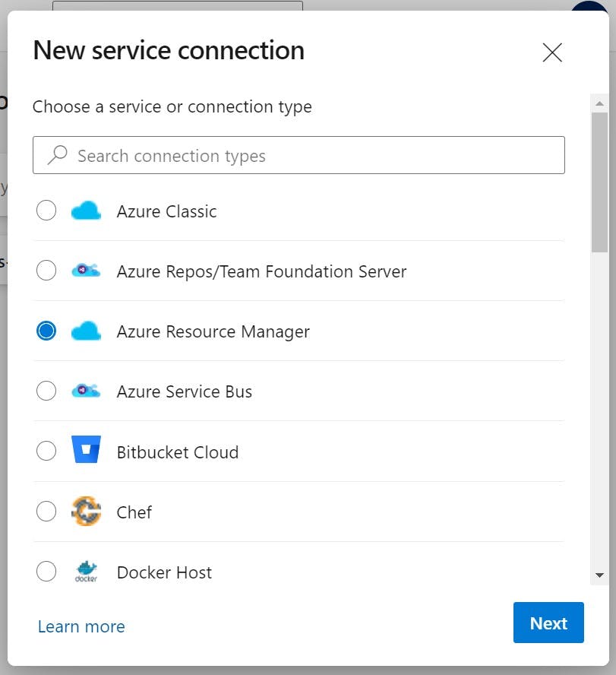Image resolution: width=616 pixels, height=675 pixels.
Task: Select the Azure Service Bus radio button
Action: (46, 391)
